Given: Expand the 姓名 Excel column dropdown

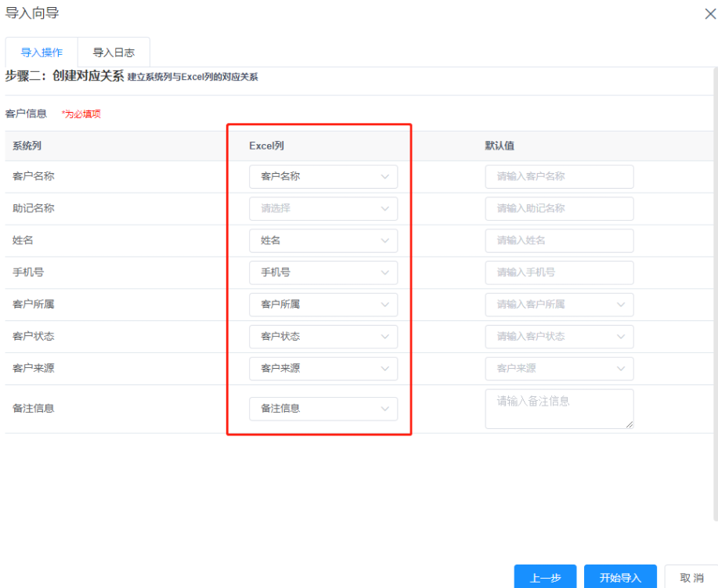Looking at the screenshot, I should (x=323, y=240).
